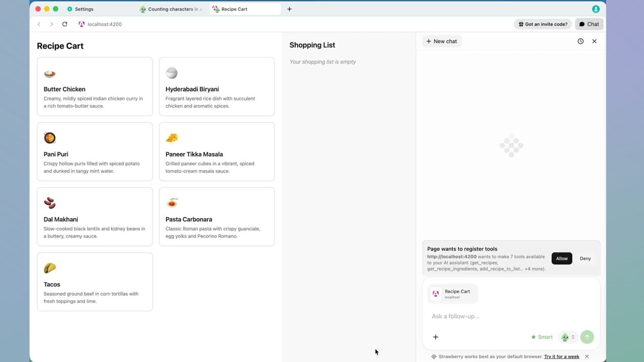
Task: Dismiss the default browser banner
Action: point(587,356)
